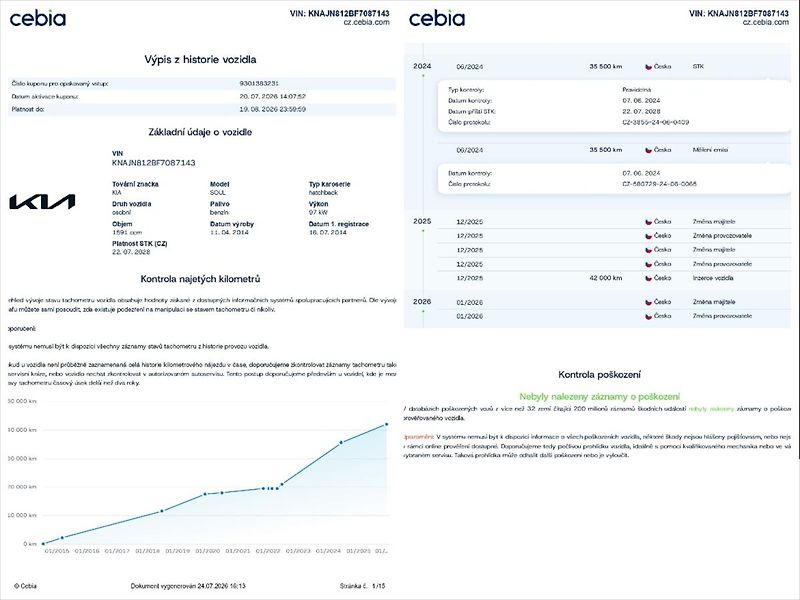The width and height of the screenshot is (800, 600).
Task: Click the cebia logo on left page
Action: [x=38, y=18]
